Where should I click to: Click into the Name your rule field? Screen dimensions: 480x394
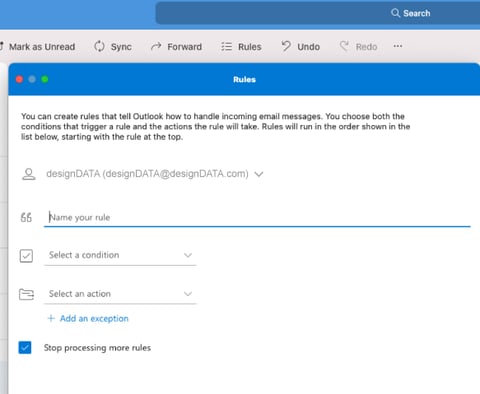[257, 218]
